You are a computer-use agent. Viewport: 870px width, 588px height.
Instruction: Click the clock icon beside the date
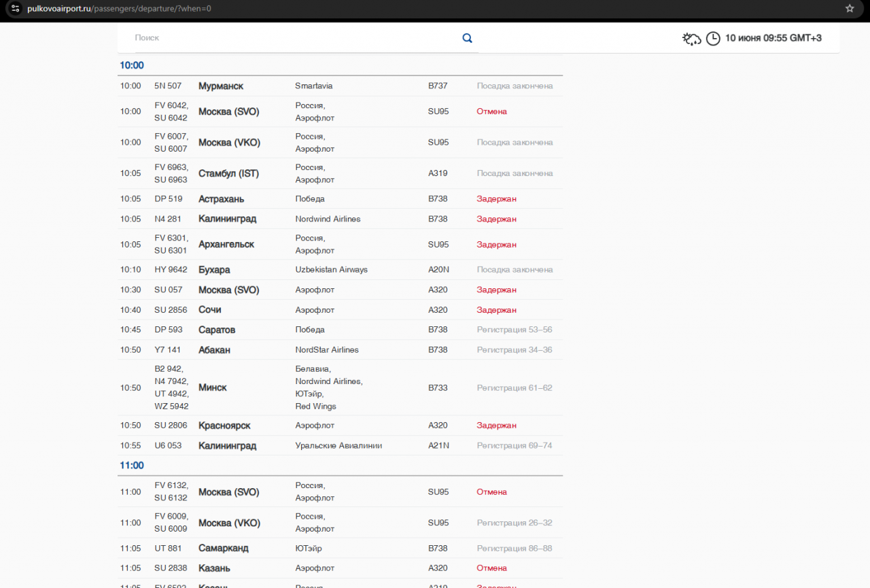713,39
